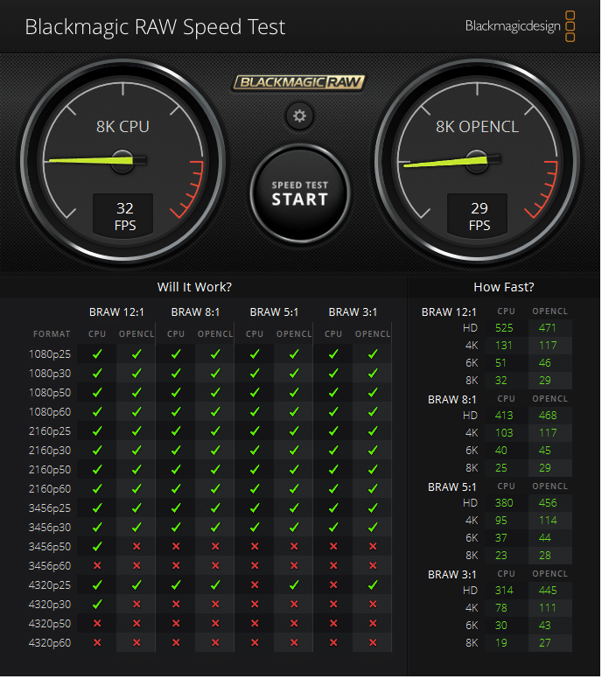Click the 2160p60 BRAW 5:1 CPU checkmark
The image size is (609, 700).
click(x=255, y=489)
